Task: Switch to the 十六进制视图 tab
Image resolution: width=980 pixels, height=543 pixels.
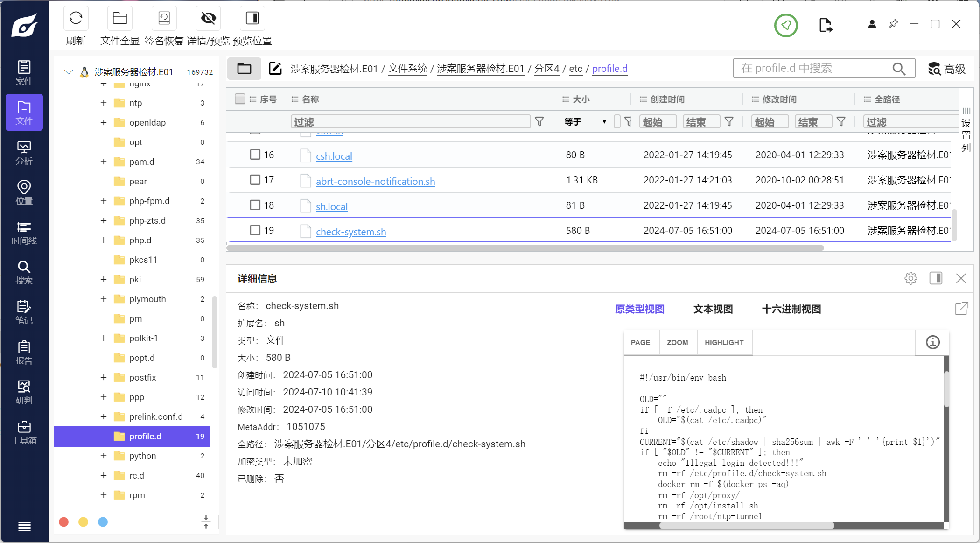Action: point(791,309)
